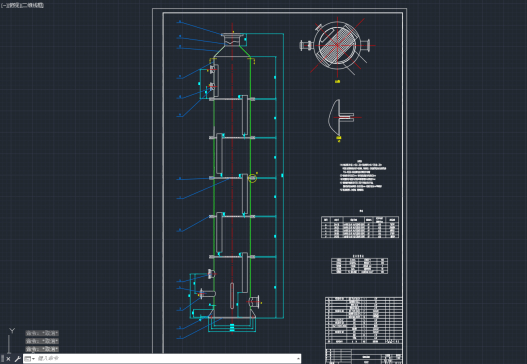Screen dimensions: 527x364
Task: Click the yellow detail circle on the column wall
Action: pyautogui.click(x=252, y=178)
